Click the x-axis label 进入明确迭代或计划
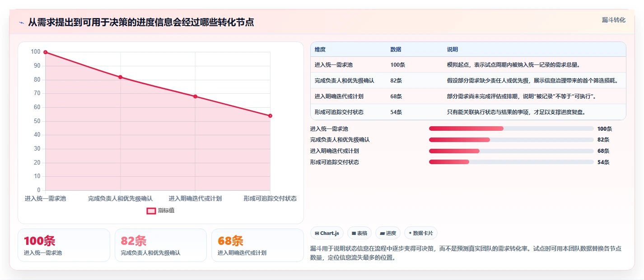The width and height of the screenshot is (644, 280). tap(195, 198)
